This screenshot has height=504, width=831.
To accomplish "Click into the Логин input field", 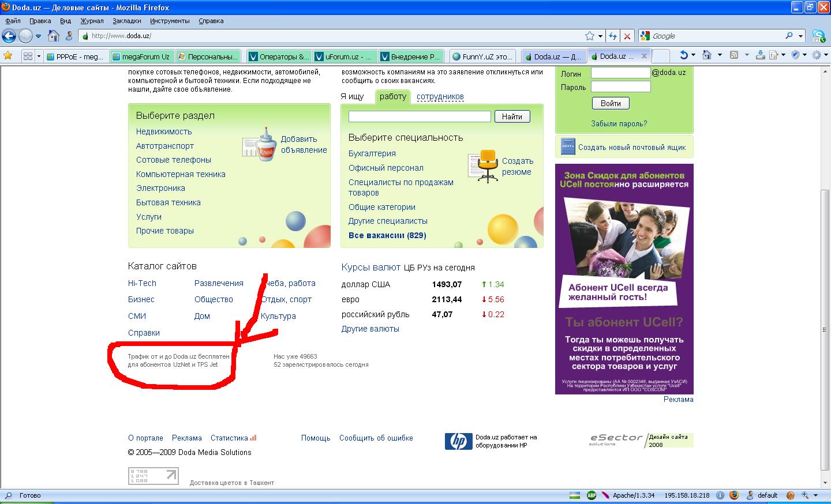I will (x=621, y=73).
